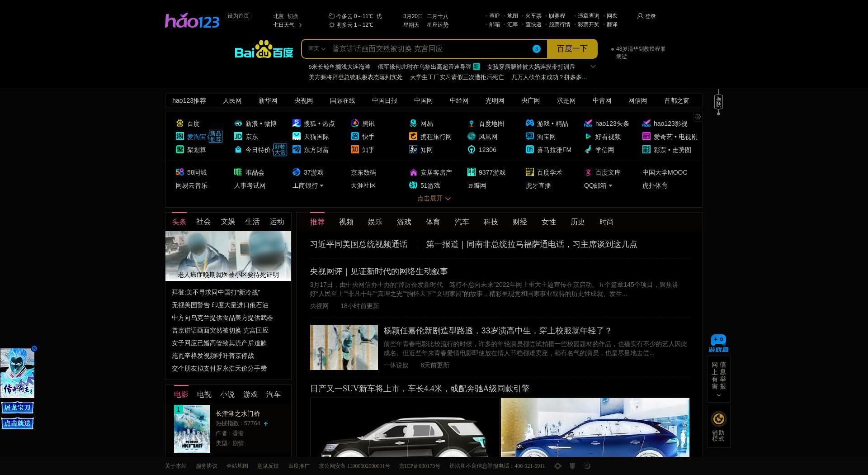Open the 喜马拉雅FM icon
The width and height of the screenshot is (868, 475).
530,150
